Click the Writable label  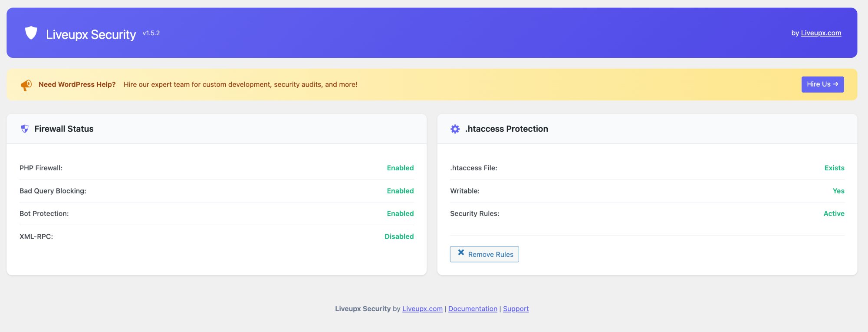point(465,191)
